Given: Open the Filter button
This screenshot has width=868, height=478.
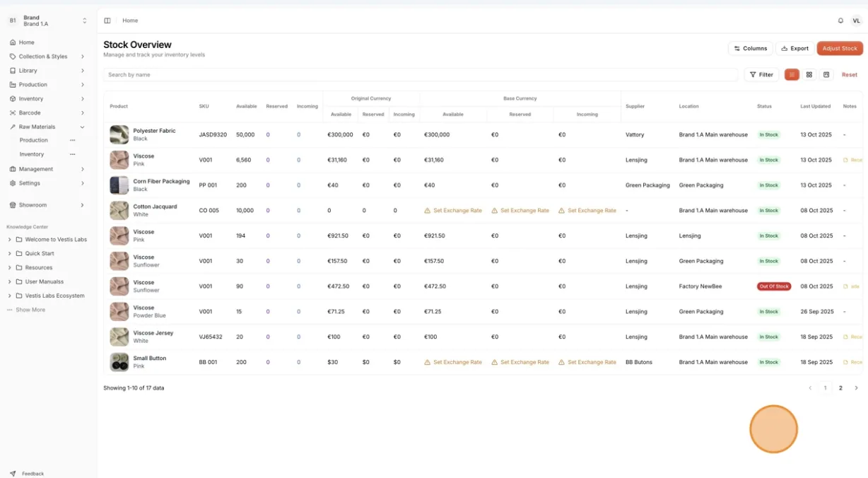Looking at the screenshot, I should [761, 74].
